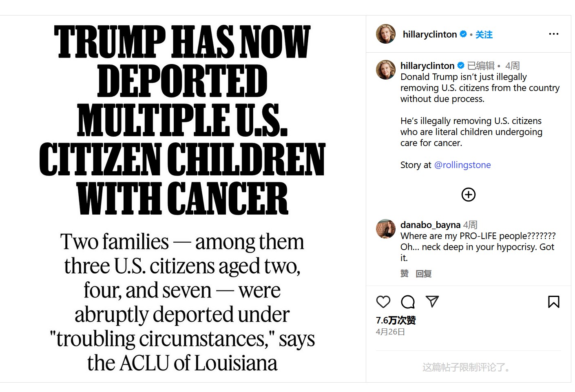575x392 pixels.
Task: Open the danabo_bayna commenter username
Action: pos(430,225)
